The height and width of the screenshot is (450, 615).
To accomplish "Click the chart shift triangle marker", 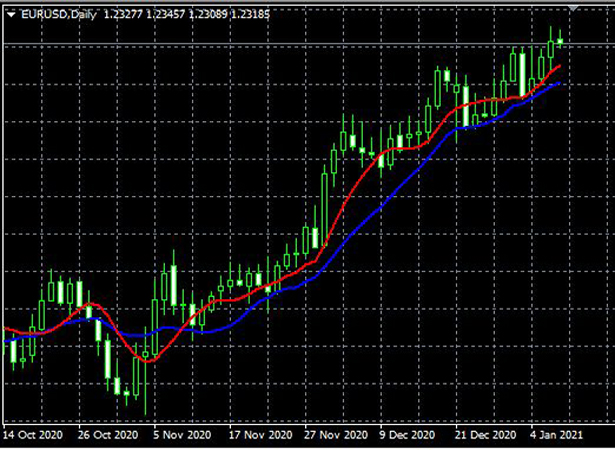I will tap(573, 8).
